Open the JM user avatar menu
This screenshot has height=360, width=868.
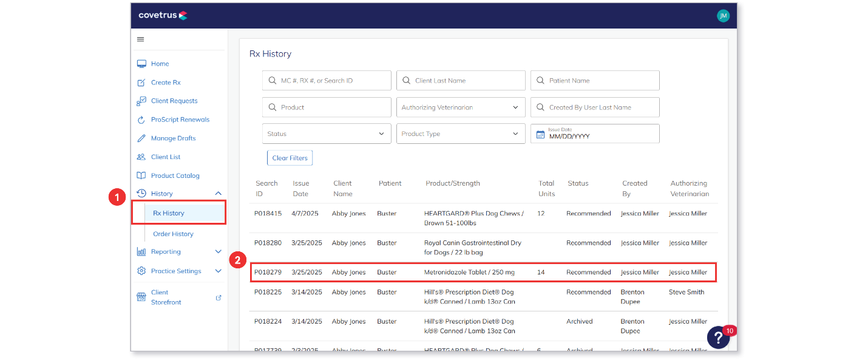coord(722,16)
